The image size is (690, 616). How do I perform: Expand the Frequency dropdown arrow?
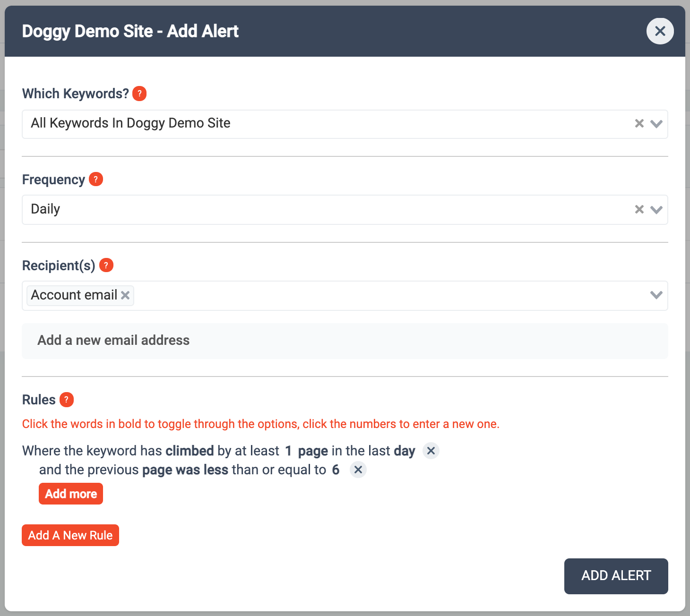pyautogui.click(x=656, y=210)
